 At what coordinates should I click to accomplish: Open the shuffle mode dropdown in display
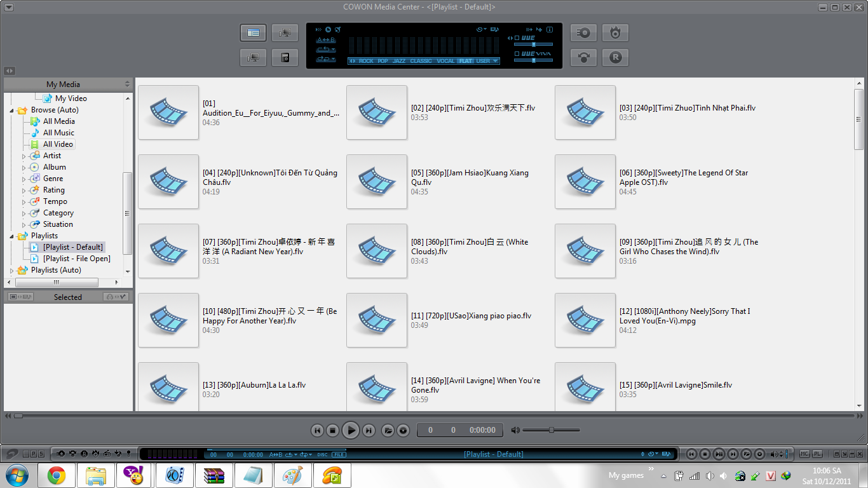click(325, 58)
